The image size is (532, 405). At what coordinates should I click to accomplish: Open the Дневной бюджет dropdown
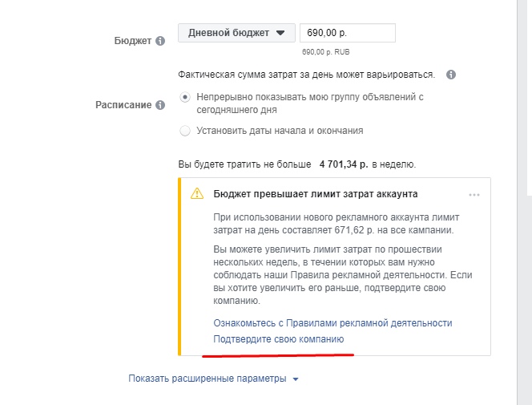coord(236,33)
